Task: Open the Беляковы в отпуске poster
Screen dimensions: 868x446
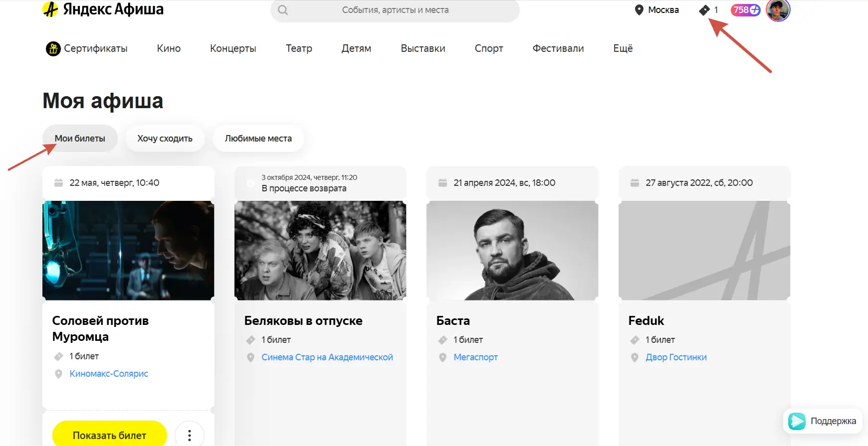Action: point(320,251)
